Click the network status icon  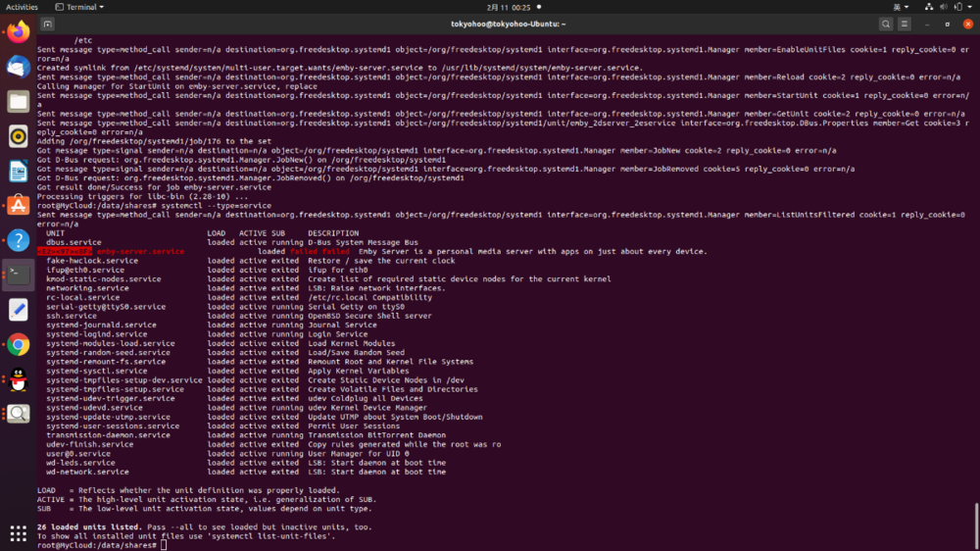929,7
